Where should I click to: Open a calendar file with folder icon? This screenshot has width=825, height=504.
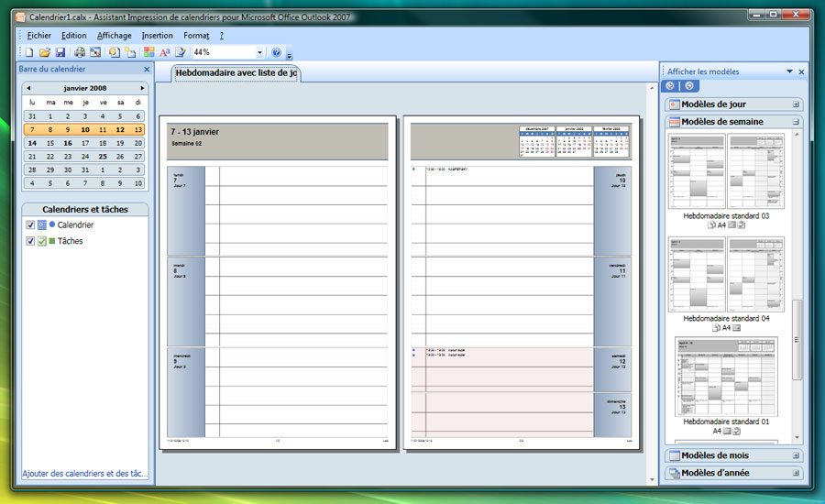(45, 52)
